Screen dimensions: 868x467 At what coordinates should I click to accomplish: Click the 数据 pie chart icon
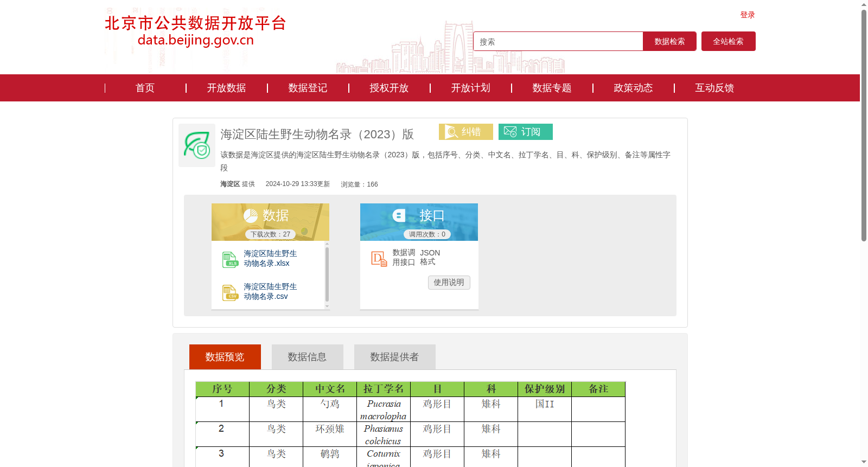(251, 216)
